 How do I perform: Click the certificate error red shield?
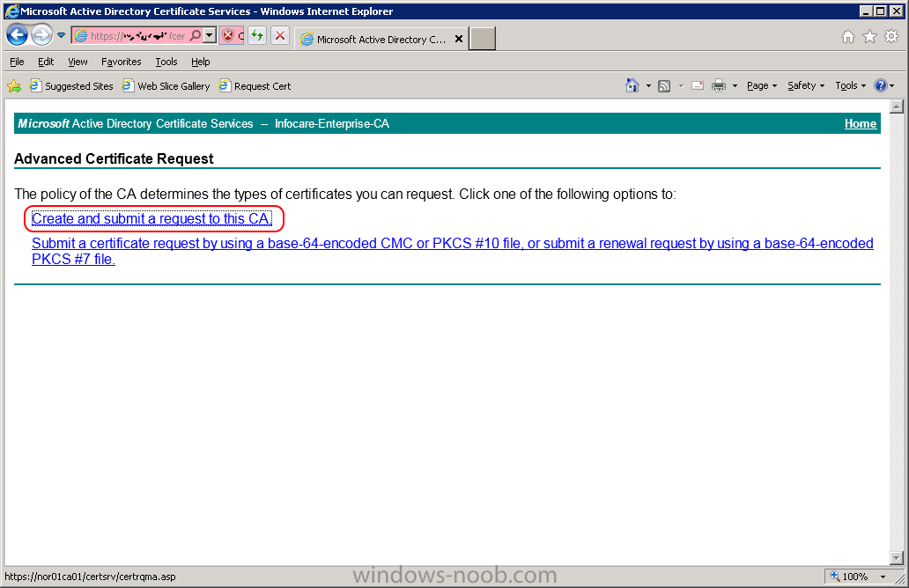(228, 35)
